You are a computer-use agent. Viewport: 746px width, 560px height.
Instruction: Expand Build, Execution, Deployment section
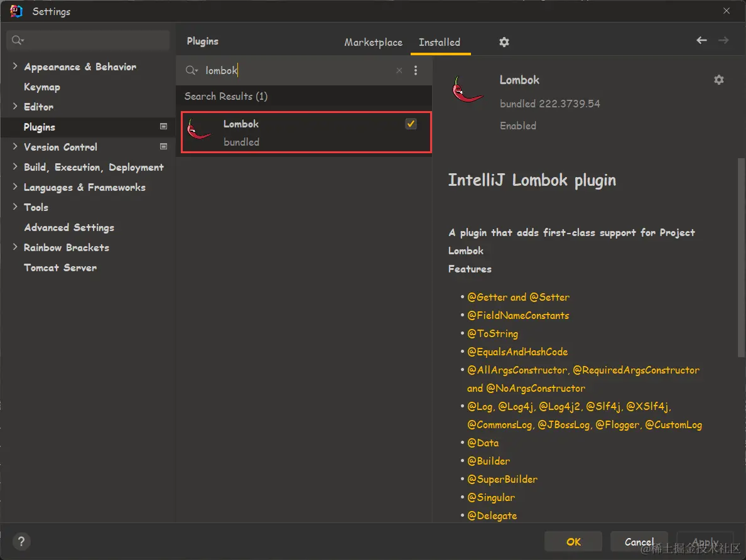14,166
